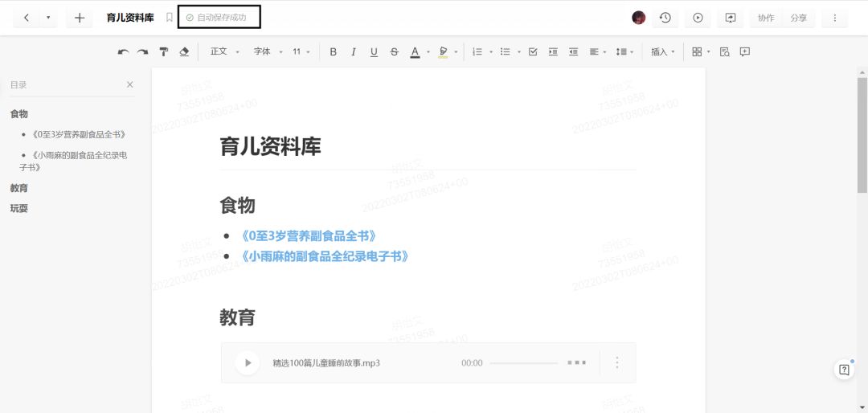Open the 协作 collaboration button
868x413 pixels.
click(766, 18)
